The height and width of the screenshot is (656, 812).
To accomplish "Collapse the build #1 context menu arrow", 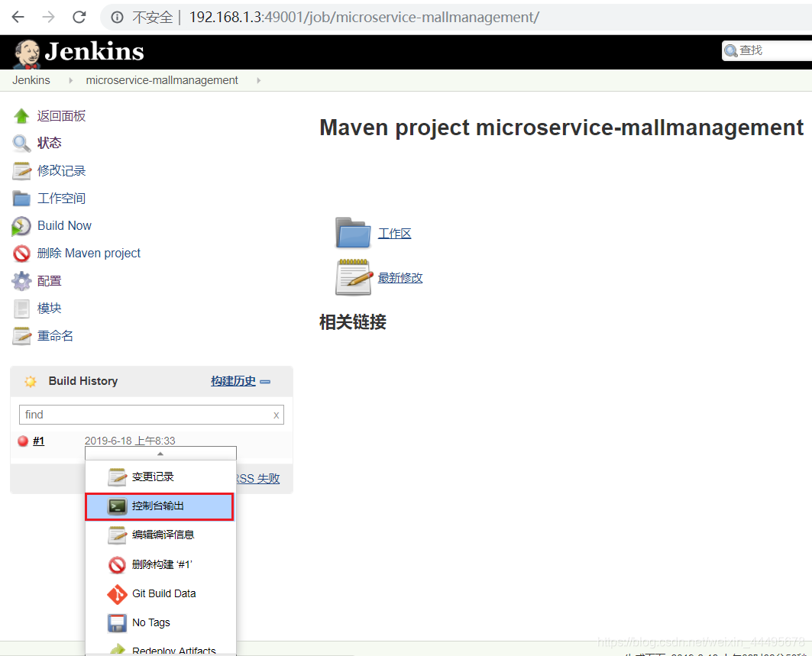I will tap(160, 454).
